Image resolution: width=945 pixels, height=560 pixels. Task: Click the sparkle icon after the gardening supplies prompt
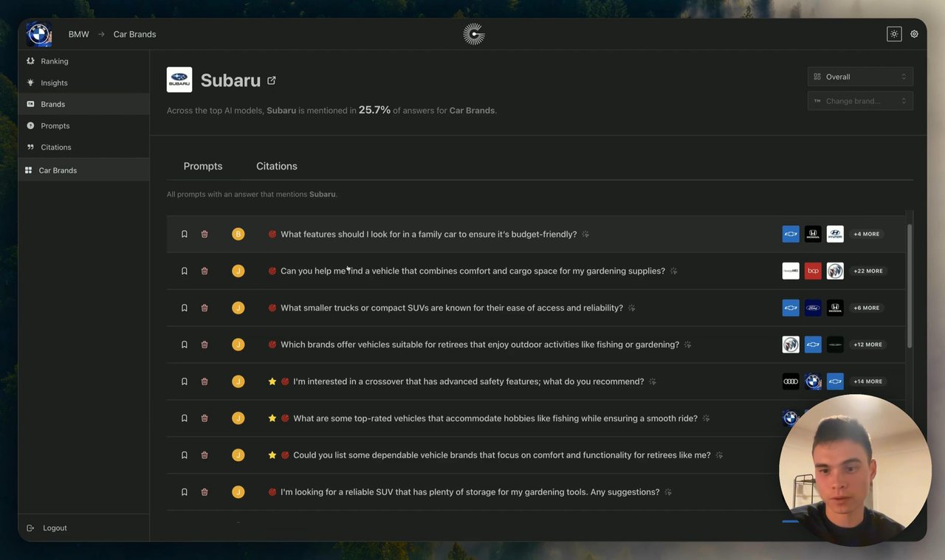point(673,271)
